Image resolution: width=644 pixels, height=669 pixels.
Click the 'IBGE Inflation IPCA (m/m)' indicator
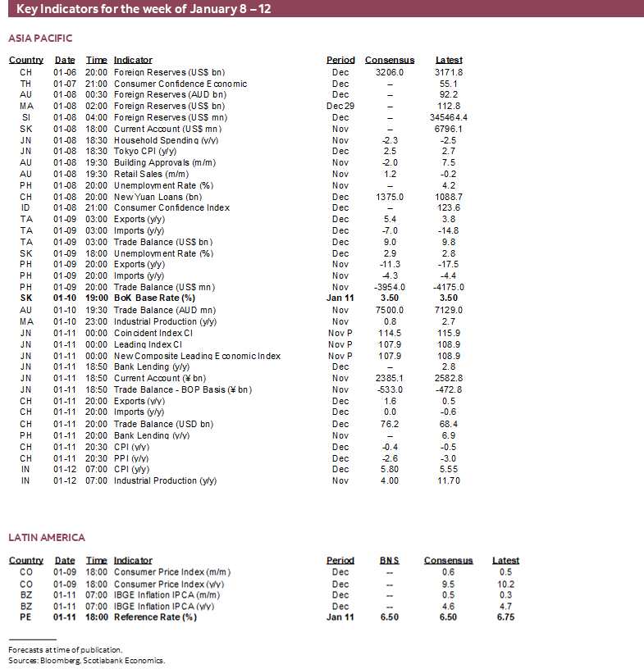163,595
